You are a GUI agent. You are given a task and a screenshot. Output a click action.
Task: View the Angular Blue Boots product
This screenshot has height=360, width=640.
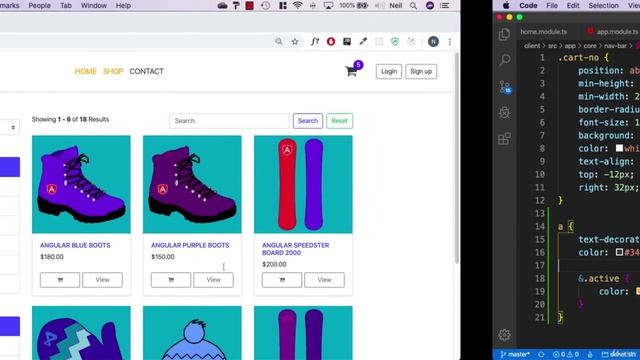pos(102,280)
